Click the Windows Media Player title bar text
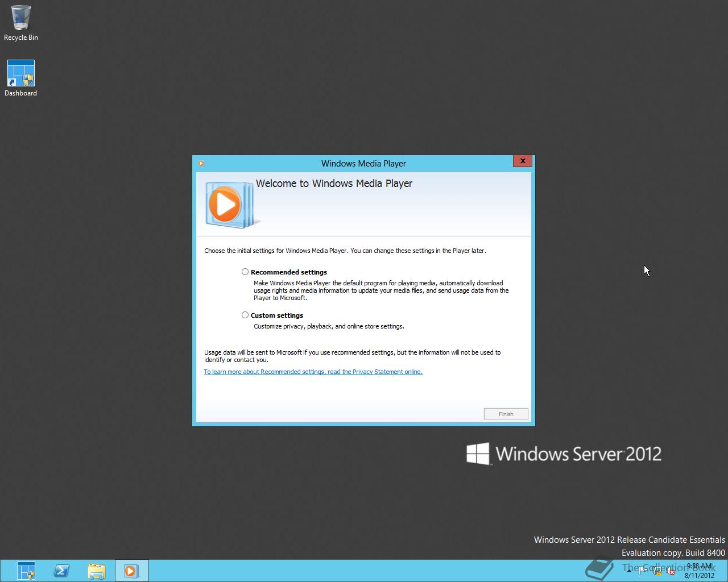Viewport: 728px width, 582px height. click(363, 164)
